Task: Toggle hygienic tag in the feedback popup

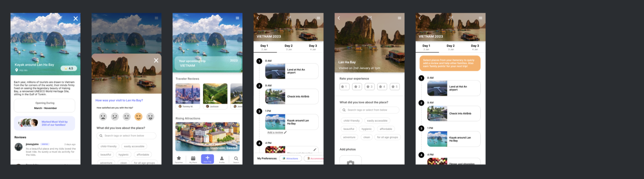Action: point(123,155)
